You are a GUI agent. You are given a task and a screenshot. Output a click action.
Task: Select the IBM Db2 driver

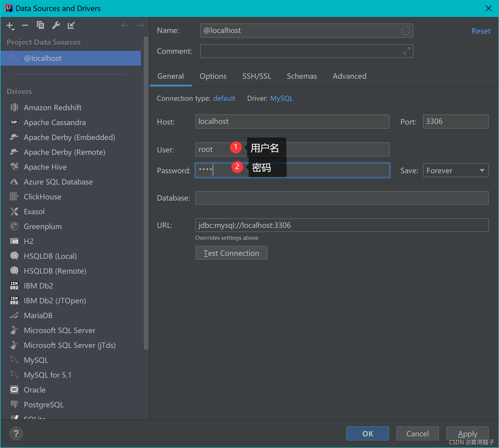pyautogui.click(x=71, y=286)
